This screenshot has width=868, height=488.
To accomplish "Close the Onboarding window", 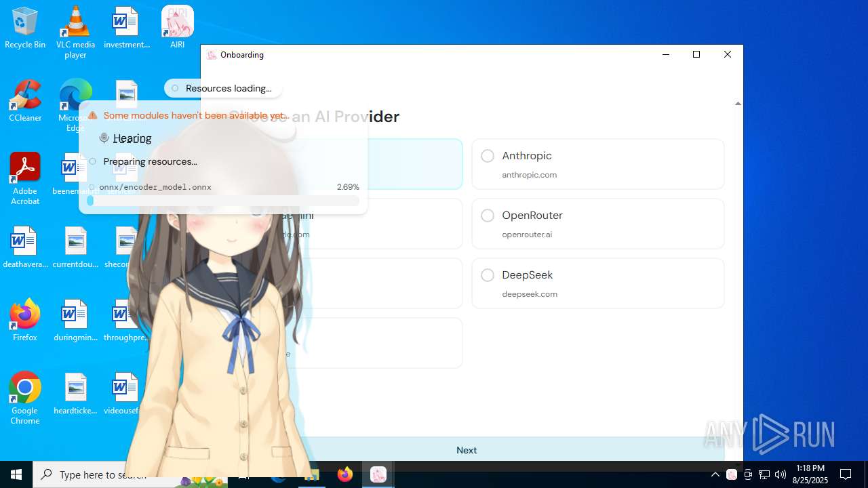I will (x=727, y=54).
